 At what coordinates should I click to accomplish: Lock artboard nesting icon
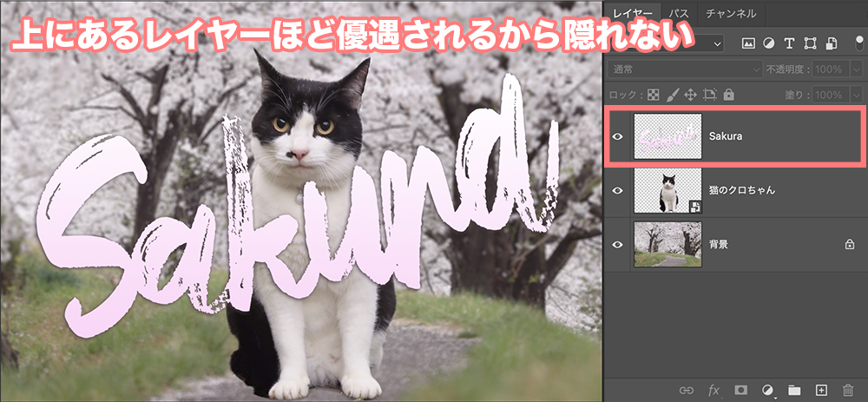[x=710, y=95]
